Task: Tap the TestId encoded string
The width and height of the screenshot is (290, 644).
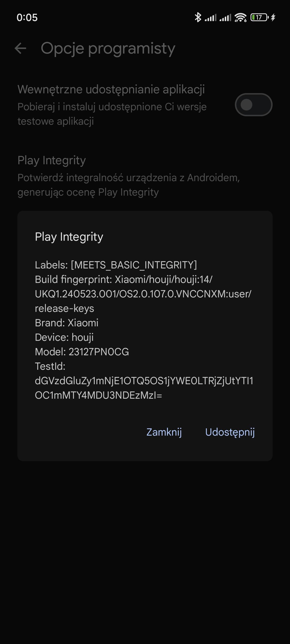Action: [x=144, y=388]
